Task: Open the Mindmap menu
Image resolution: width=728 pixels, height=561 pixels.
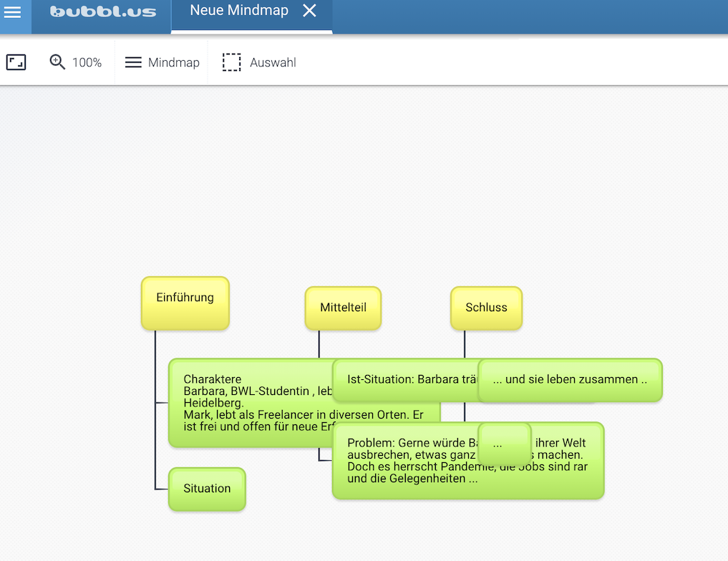Action: coord(162,62)
